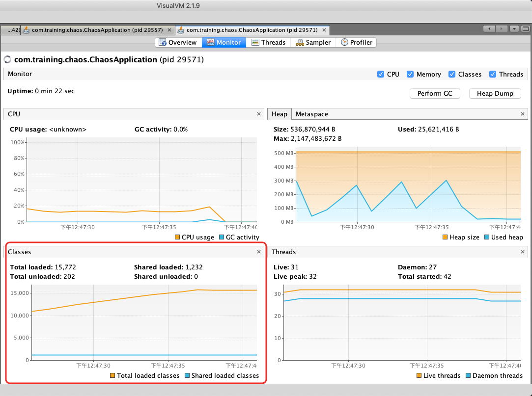
Task: Click the CPU usage <unknown> value
Action: pos(68,129)
